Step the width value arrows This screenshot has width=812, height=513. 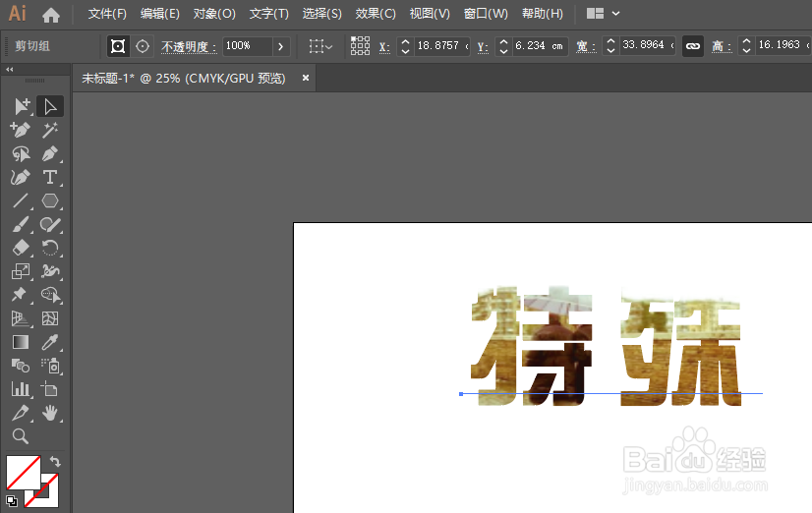(x=611, y=46)
